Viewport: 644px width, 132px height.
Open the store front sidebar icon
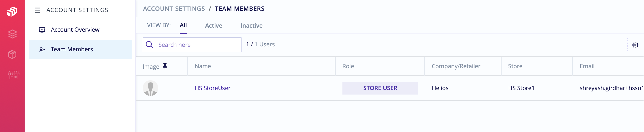[13, 75]
